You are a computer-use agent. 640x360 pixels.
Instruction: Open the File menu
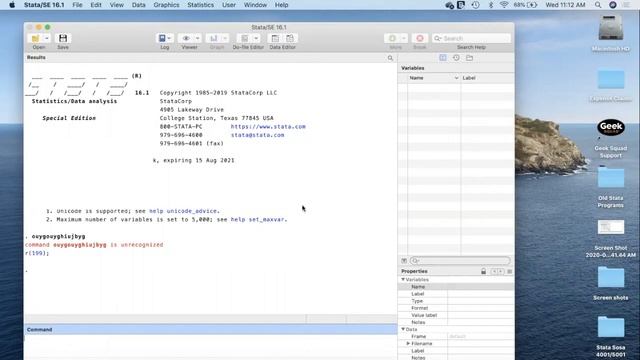[x=77, y=5]
